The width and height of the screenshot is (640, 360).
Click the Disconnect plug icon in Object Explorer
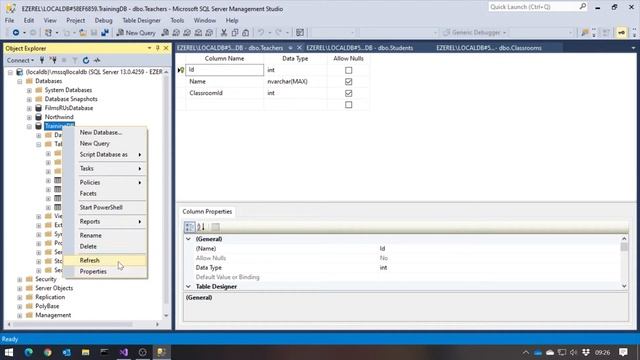53,60
